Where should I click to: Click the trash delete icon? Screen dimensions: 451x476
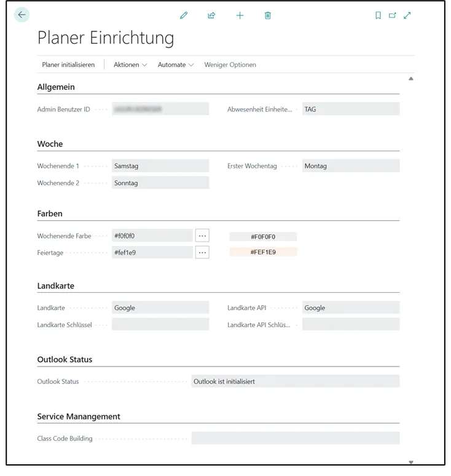(268, 15)
